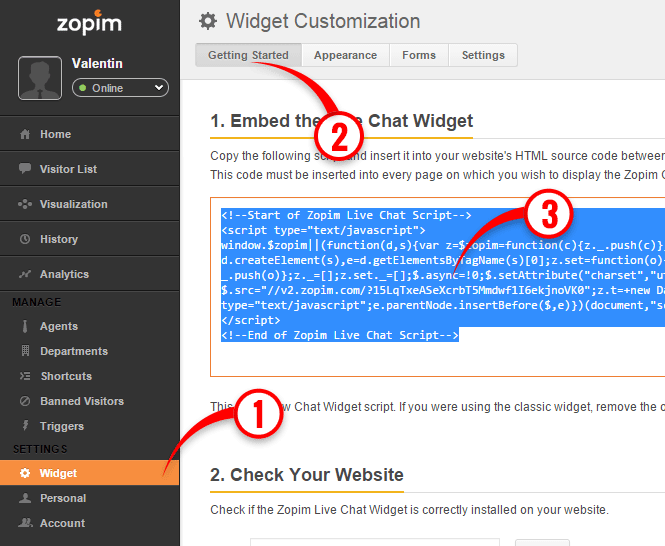Switch to the Appearance tab
The width and height of the screenshot is (665, 546).
(345, 55)
